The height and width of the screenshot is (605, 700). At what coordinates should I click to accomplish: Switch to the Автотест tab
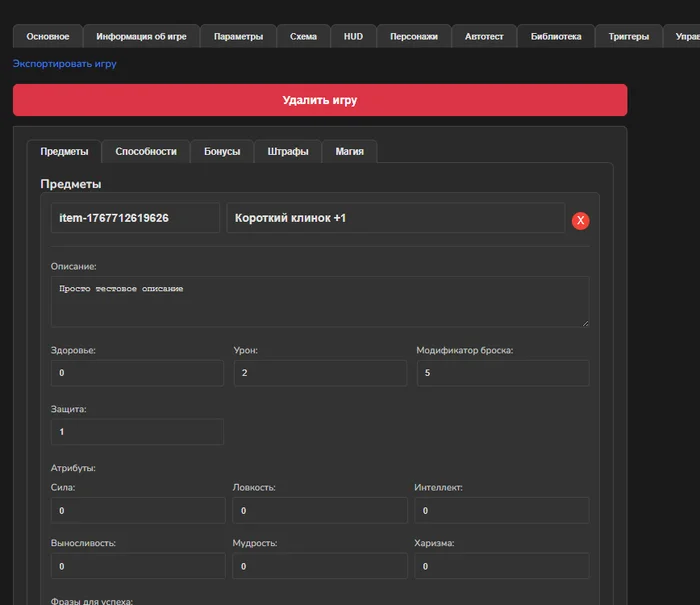coord(485,36)
